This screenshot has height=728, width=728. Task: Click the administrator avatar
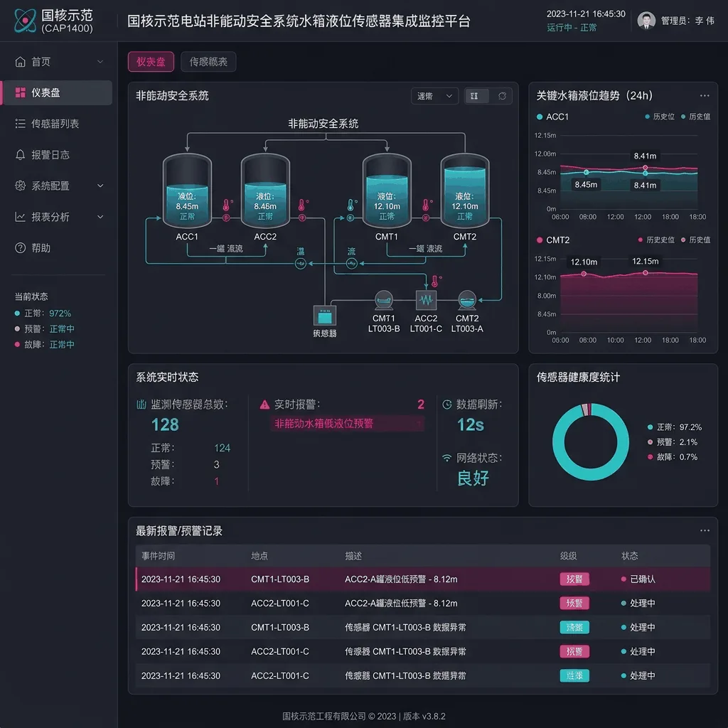click(646, 21)
